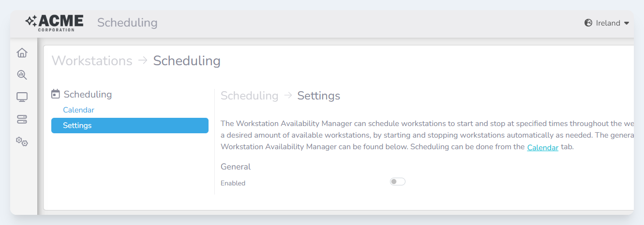This screenshot has width=644, height=225.
Task: Click the ACME Corporation logo
Action: coord(55,23)
